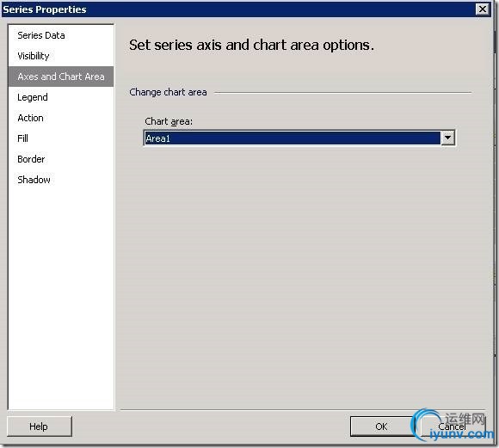This screenshot has height=448, width=499.
Task: Select Axes and Chart Area page
Action: [x=60, y=77]
